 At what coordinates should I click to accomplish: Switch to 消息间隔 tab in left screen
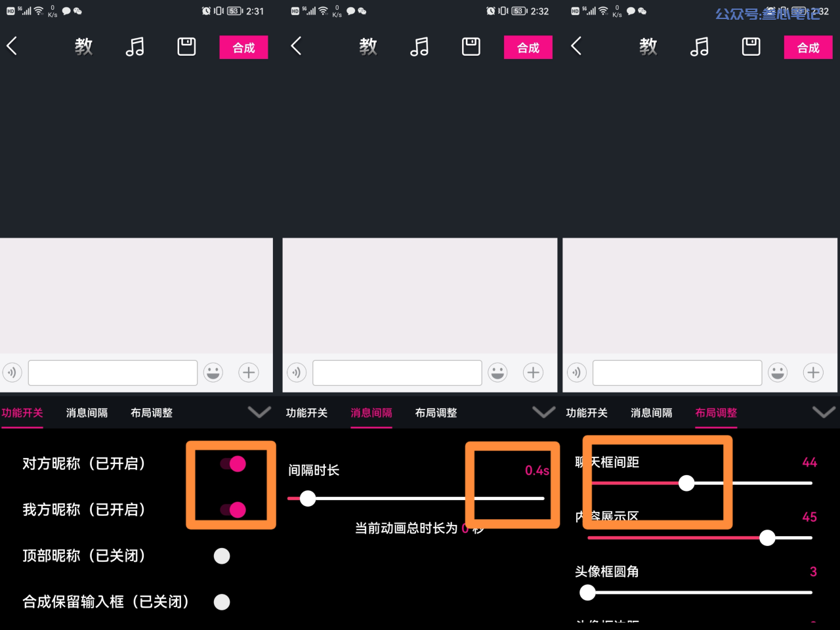click(87, 413)
